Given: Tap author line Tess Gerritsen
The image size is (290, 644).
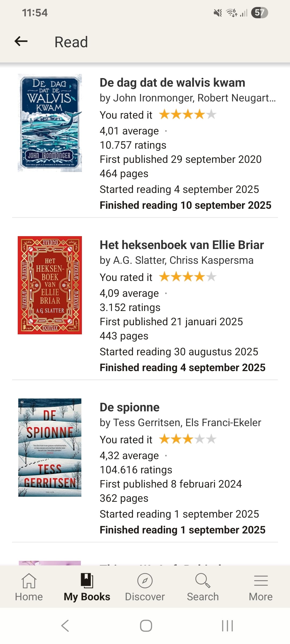Looking at the screenshot, I should click(x=180, y=423).
